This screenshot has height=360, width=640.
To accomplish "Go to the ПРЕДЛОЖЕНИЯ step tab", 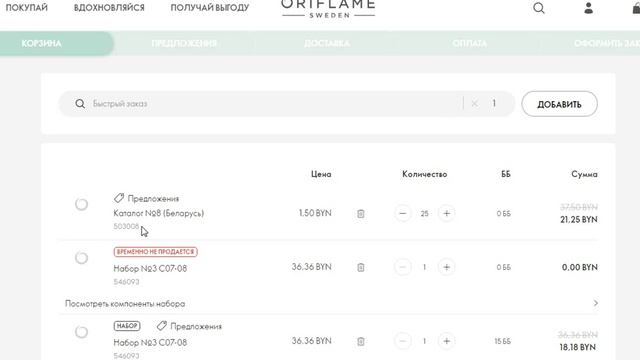I will (184, 43).
